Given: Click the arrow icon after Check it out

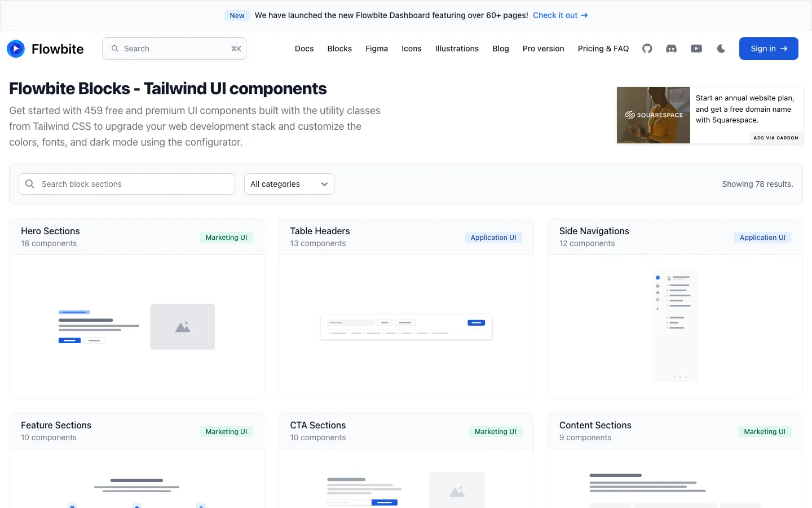Looking at the screenshot, I should (x=584, y=15).
